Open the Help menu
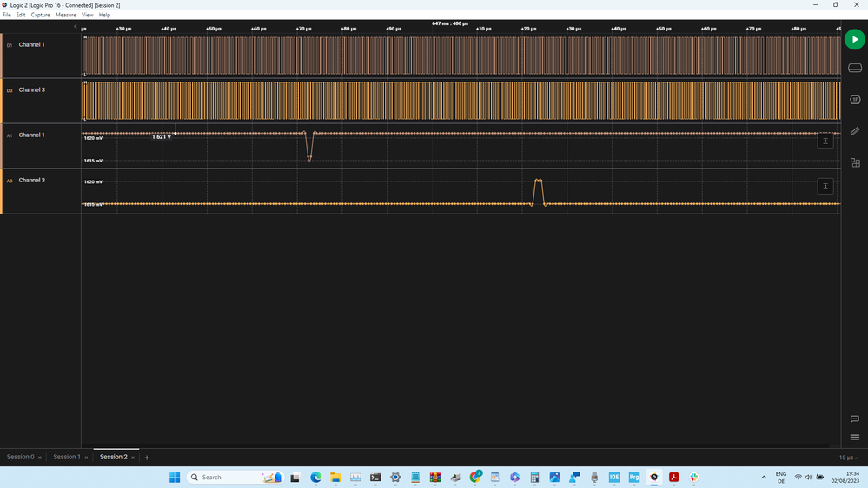This screenshot has width=868, height=488. [x=104, y=15]
